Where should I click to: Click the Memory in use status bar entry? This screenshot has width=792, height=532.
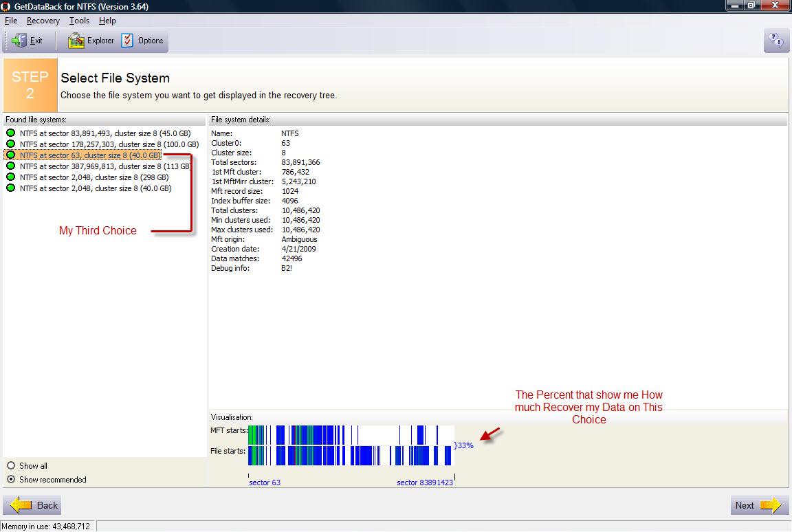[46, 527]
